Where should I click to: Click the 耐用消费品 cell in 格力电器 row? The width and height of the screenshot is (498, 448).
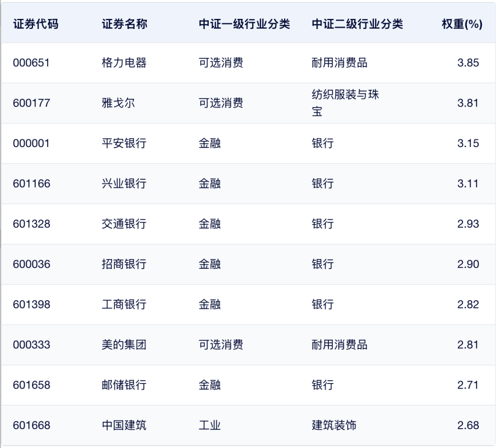point(339,63)
